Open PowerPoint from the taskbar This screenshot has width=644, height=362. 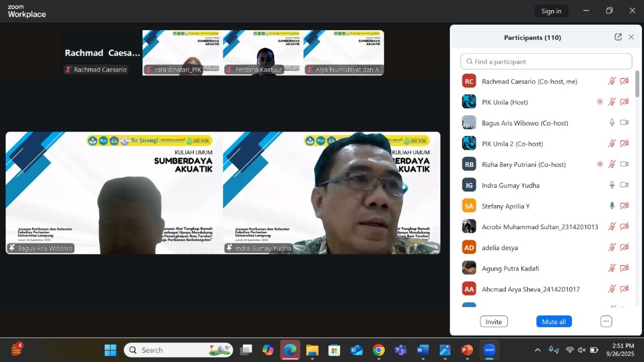pos(467,350)
